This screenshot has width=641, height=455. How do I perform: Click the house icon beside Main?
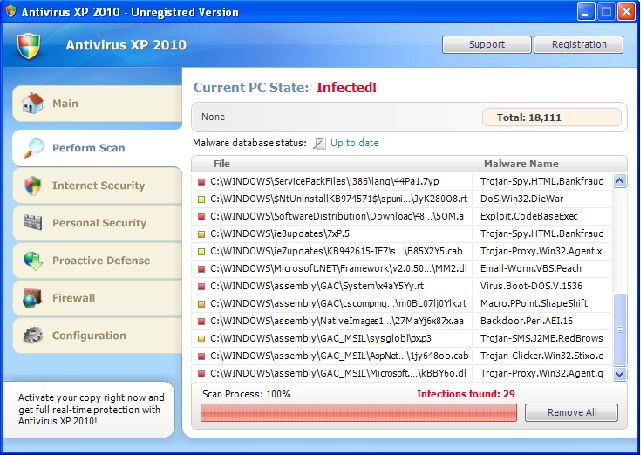33,103
